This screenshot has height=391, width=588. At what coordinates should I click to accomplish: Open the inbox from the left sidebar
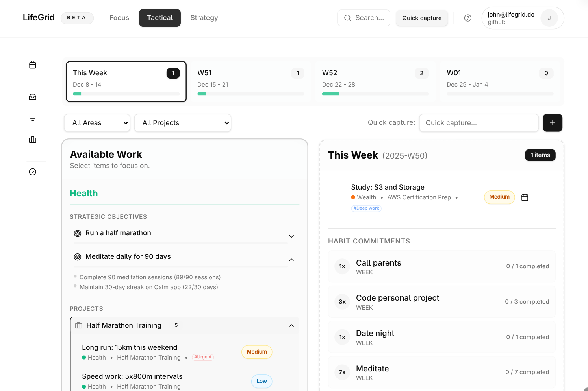point(33,96)
